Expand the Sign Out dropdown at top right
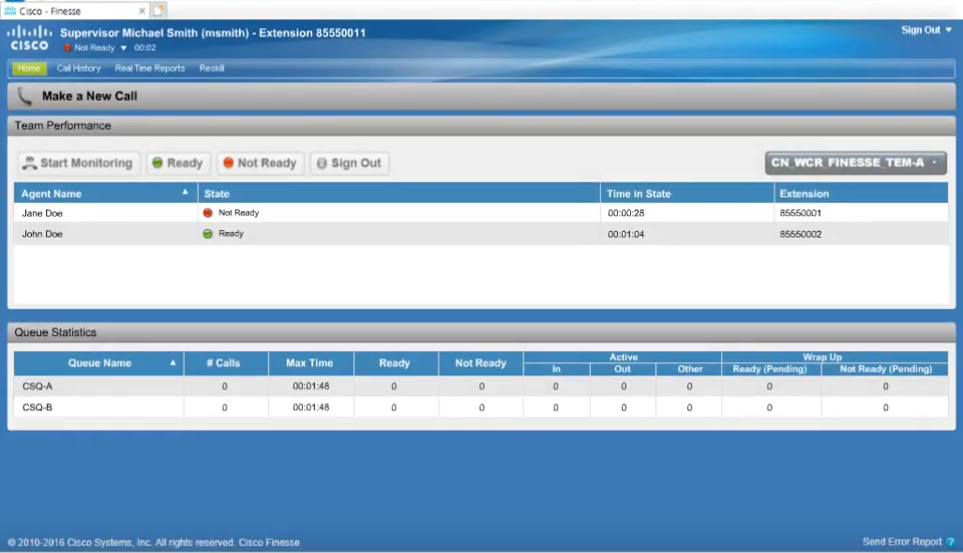The image size is (963, 553). 948,29
